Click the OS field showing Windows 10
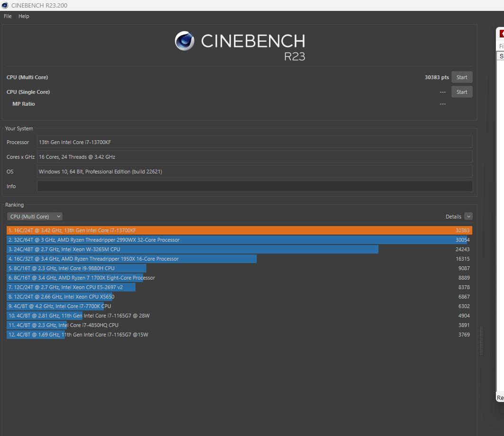 click(x=255, y=172)
